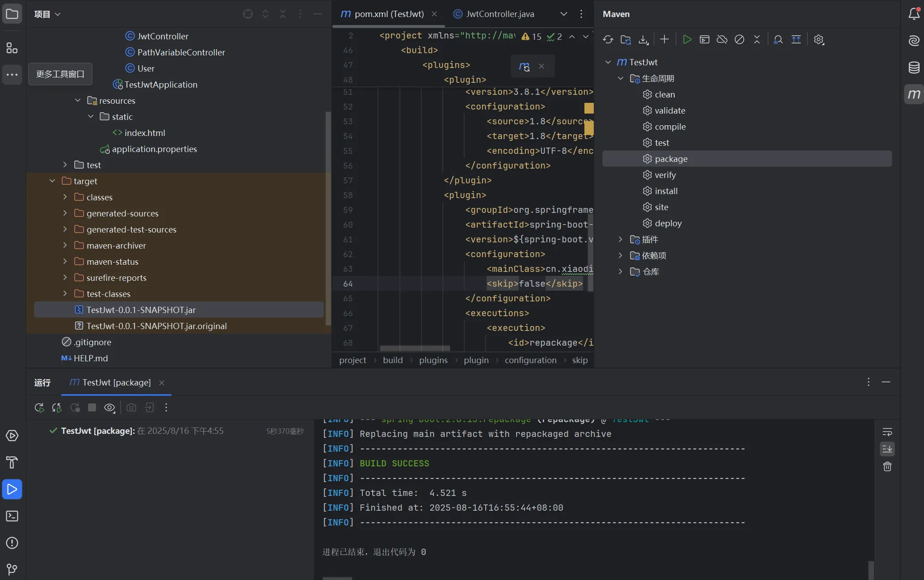Click Maven reload all projects icon
This screenshot has height=580, width=924.
tap(608, 39)
